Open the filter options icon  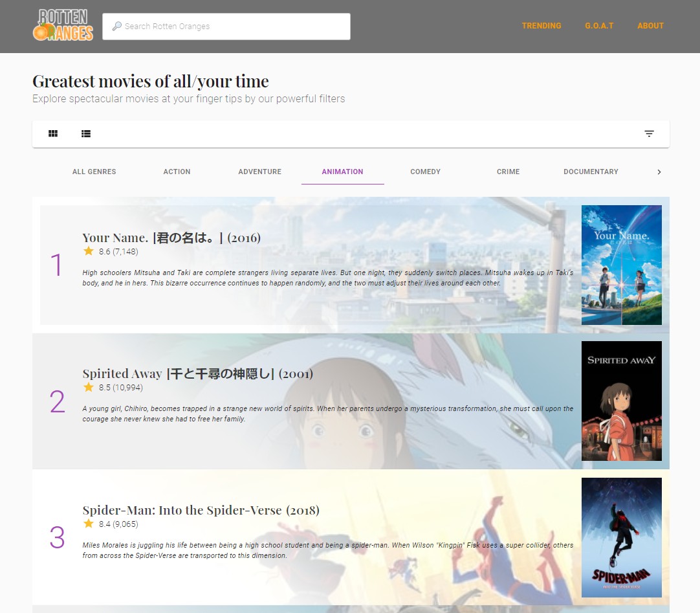649,133
